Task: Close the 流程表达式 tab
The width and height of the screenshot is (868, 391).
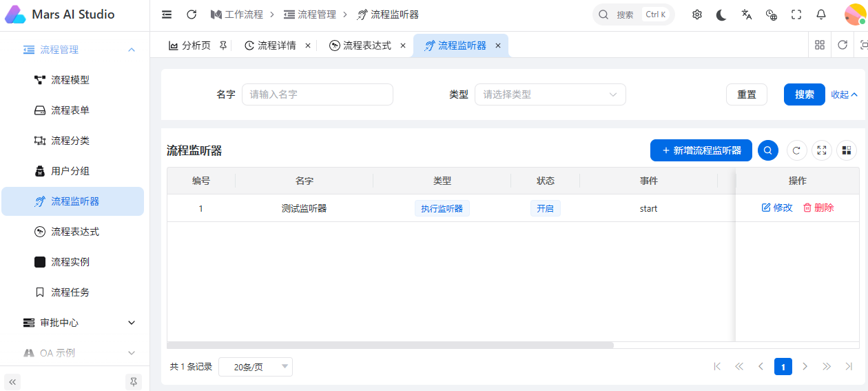Action: 403,46
